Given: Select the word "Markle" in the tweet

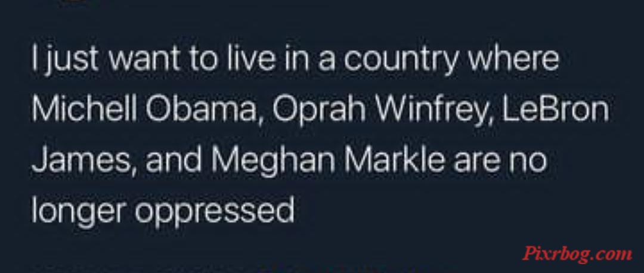Looking at the screenshot, I should [x=394, y=160].
